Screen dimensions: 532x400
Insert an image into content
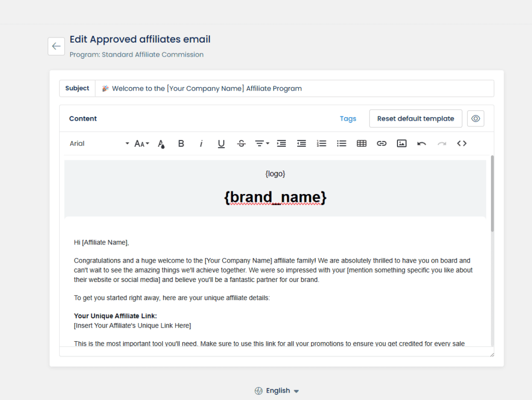click(x=402, y=144)
